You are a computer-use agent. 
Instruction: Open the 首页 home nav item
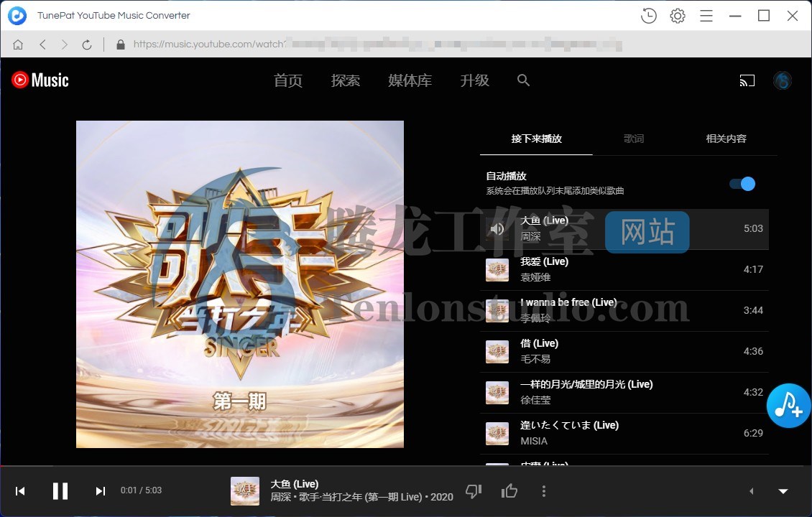click(288, 80)
